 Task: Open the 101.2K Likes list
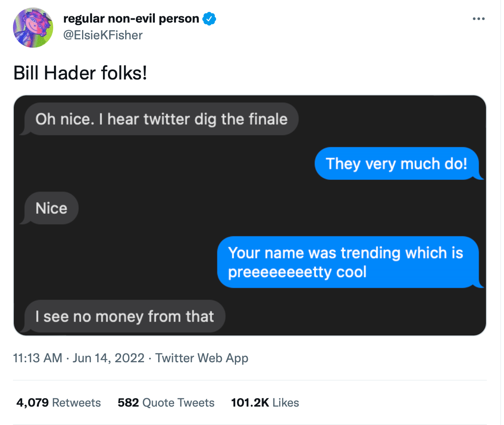[265, 402]
